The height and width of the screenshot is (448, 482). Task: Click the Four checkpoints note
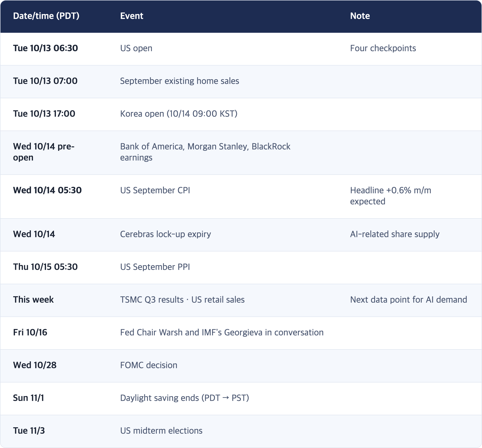383,48
